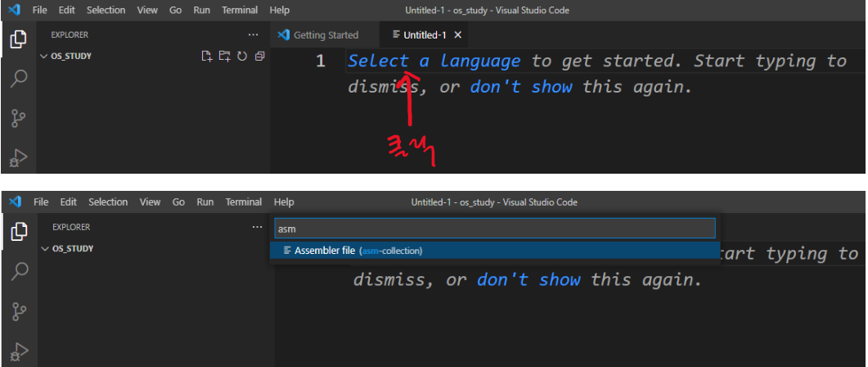Open File menu in window with Getting Started tab
The image size is (868, 367).
40,10
